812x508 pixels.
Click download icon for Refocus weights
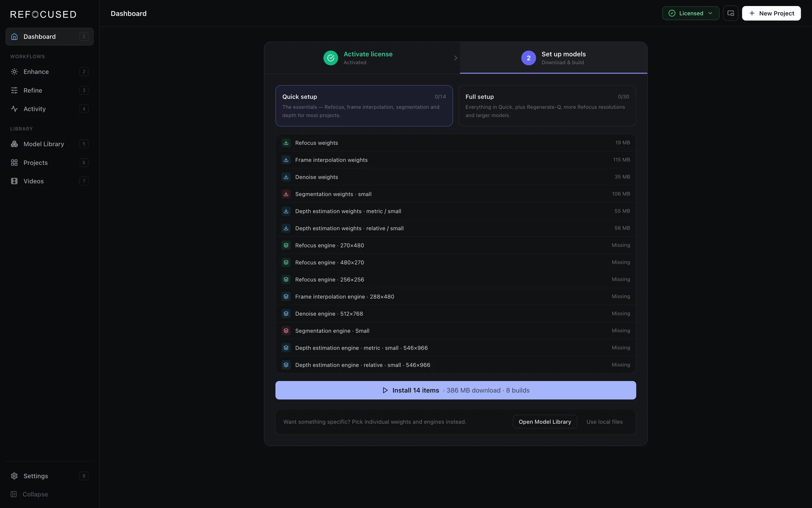pyautogui.click(x=286, y=143)
